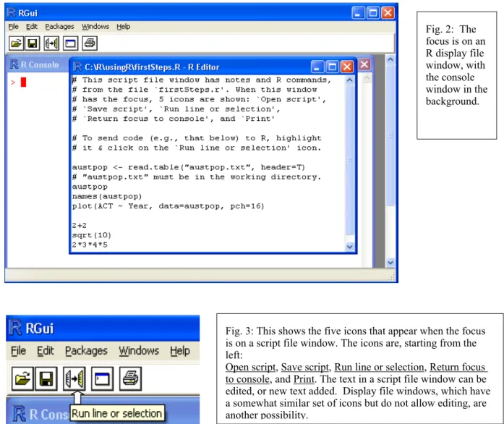
Task: Click RGui main scrollbar up arrow
Action: [390, 59]
